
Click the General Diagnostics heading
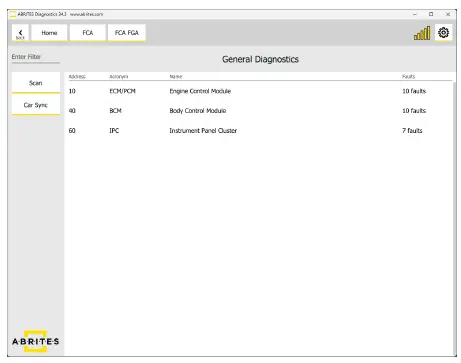click(260, 59)
